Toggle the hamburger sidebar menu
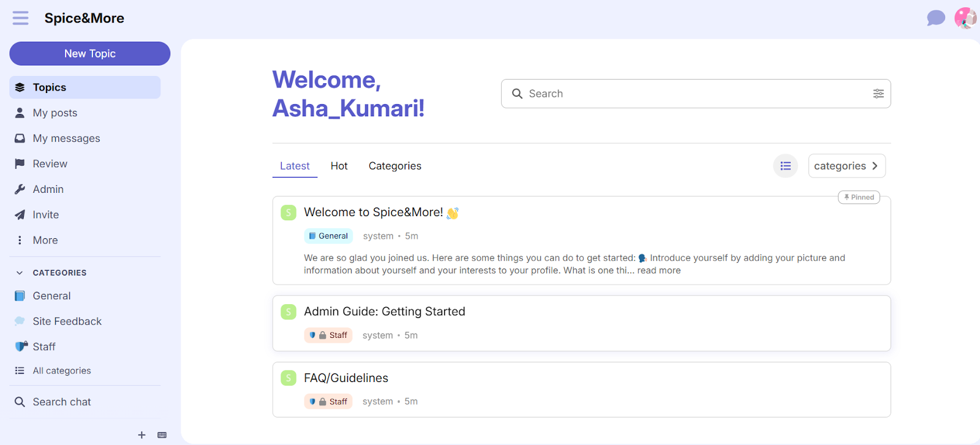Screen dimensions: 980x445 pyautogui.click(x=21, y=18)
